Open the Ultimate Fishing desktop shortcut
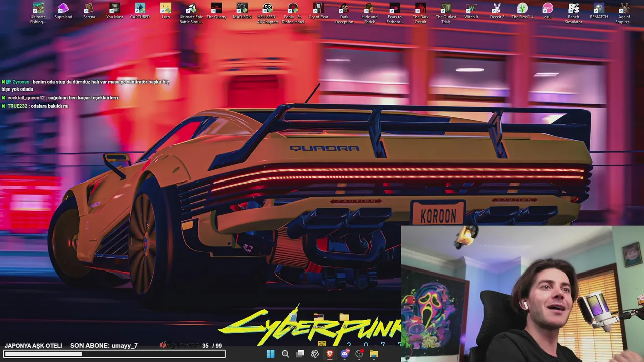 pos(38,13)
